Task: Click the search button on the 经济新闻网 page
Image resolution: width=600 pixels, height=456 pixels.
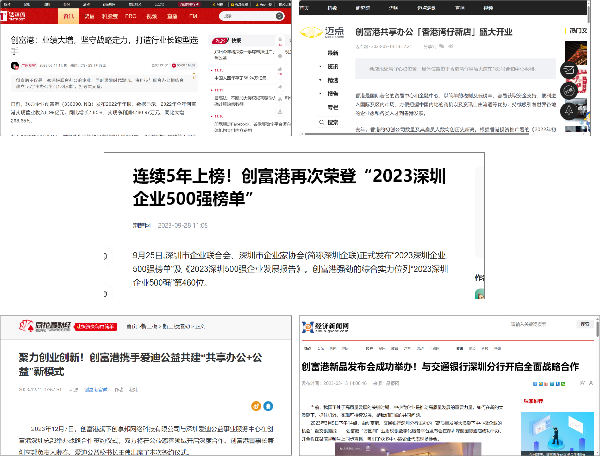Action: 585,324
